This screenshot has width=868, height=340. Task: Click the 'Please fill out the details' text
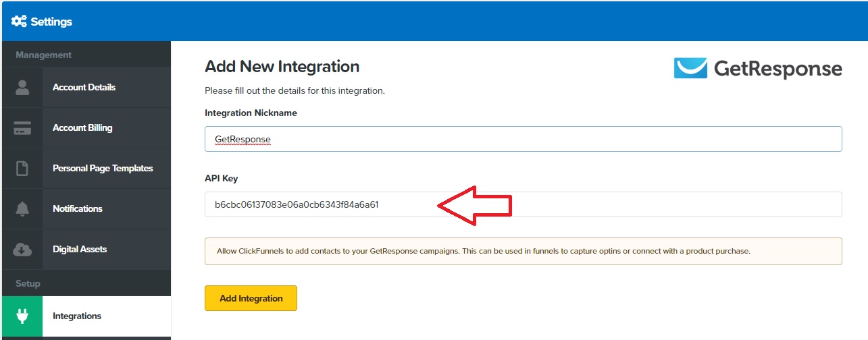[x=295, y=90]
